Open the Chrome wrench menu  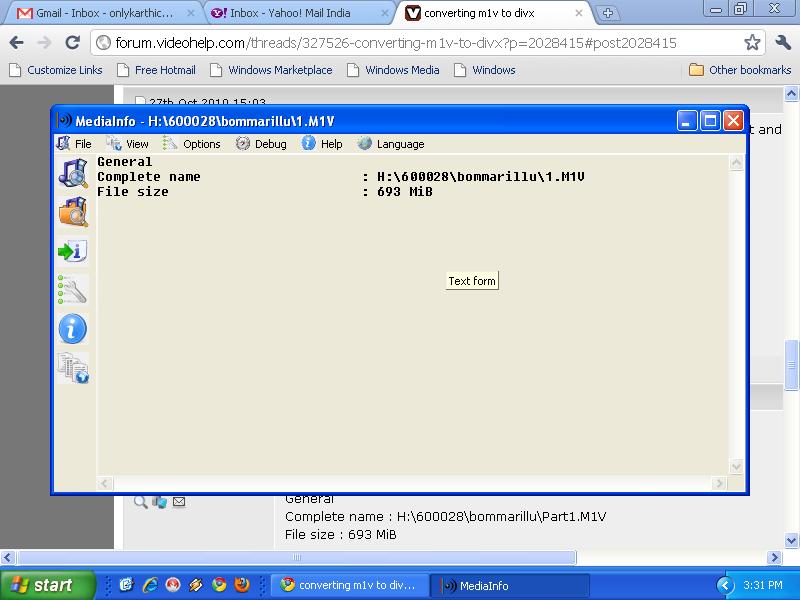tap(783, 42)
